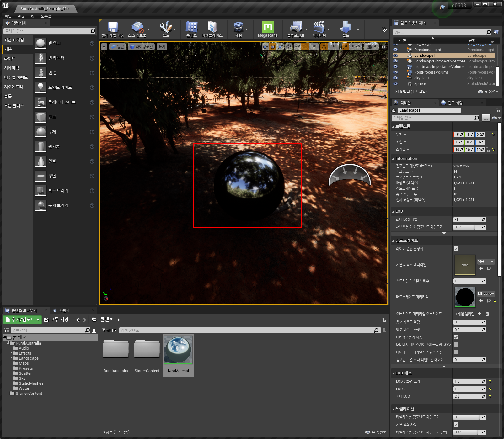The height and width of the screenshot is (439, 504).
Task: Hide the Sphere actor with eye icon
Action: [395, 84]
